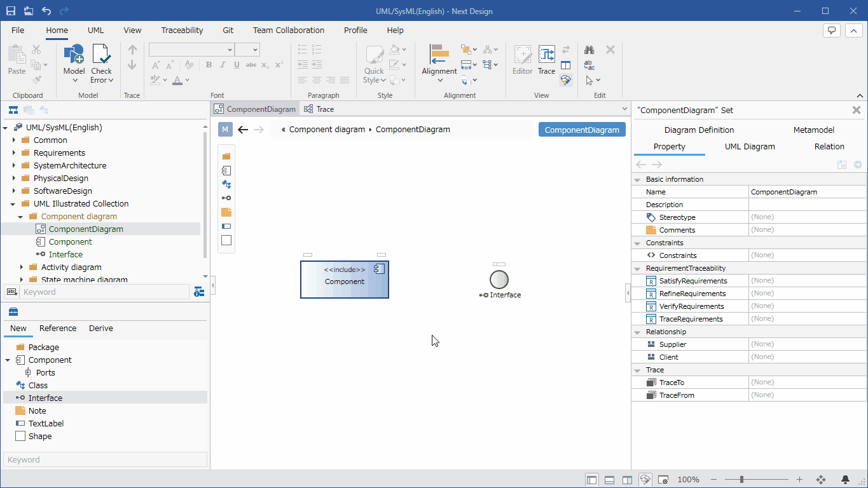868x488 pixels.
Task: Expand the Activity diagram folder
Action: point(22,268)
